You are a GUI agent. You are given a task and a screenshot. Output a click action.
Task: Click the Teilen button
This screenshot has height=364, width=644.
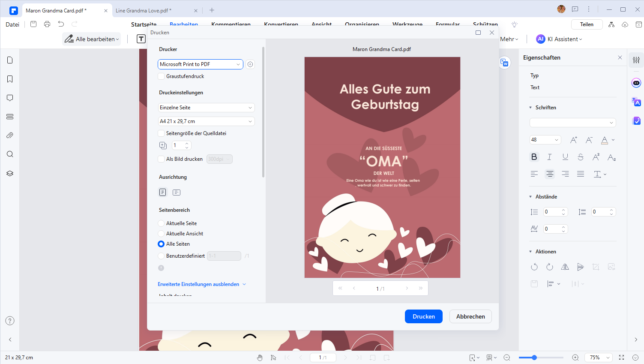click(587, 24)
